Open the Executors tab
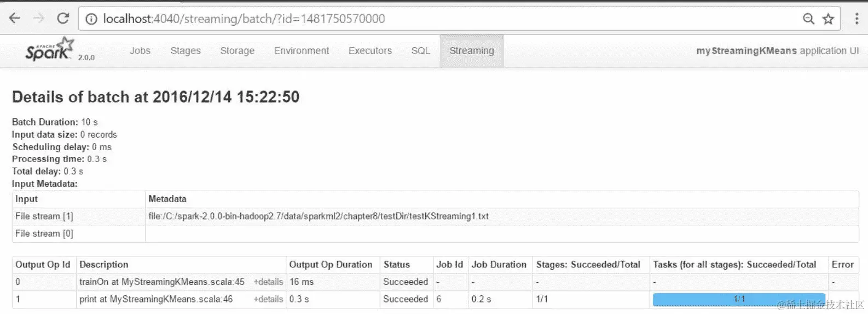Viewport: 868px width, 314px height. pyautogui.click(x=370, y=50)
